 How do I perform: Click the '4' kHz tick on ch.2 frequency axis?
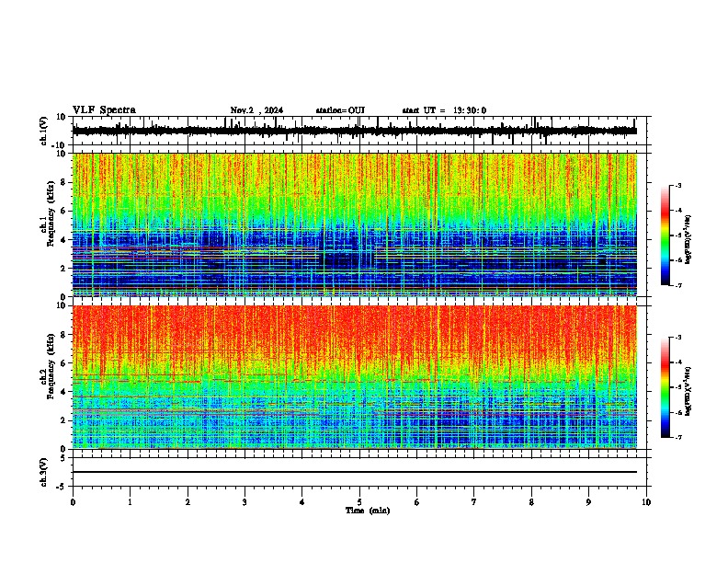tap(63, 392)
